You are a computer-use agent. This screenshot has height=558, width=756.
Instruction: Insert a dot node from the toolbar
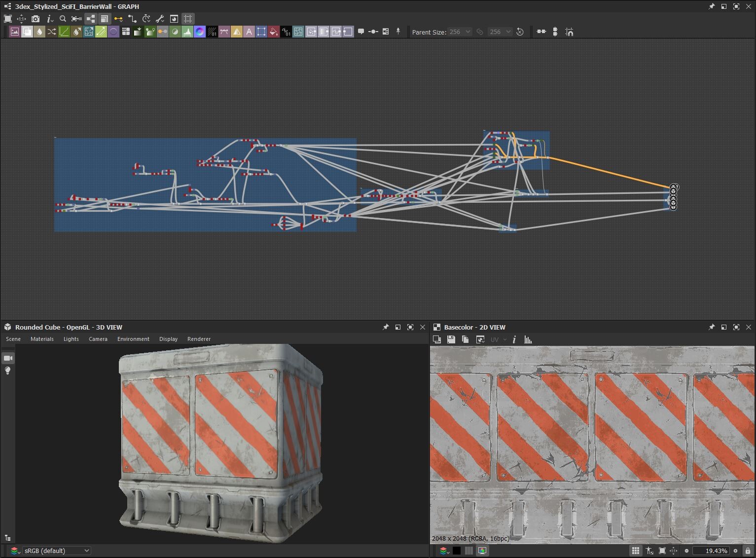374,32
